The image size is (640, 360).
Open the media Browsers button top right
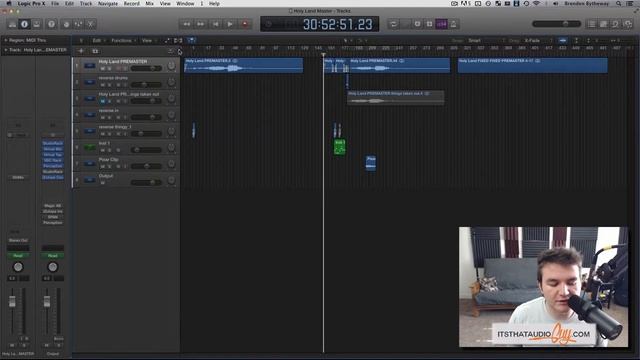[x=628, y=24]
